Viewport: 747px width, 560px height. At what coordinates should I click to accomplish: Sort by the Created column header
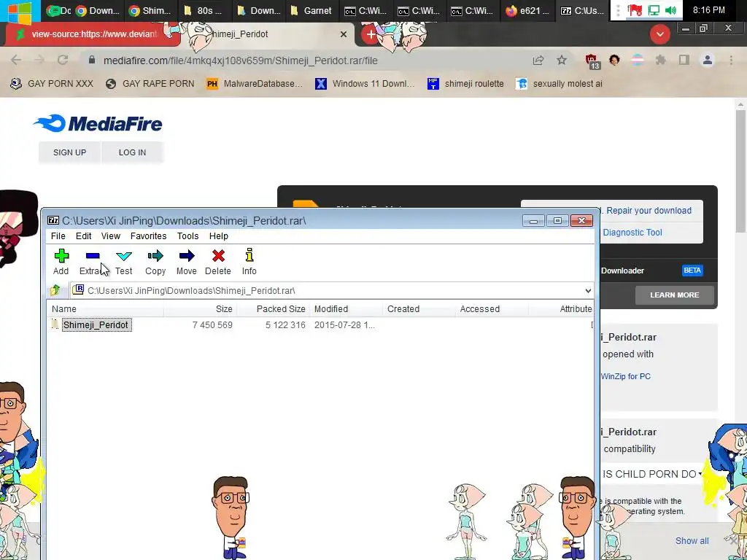419,308
